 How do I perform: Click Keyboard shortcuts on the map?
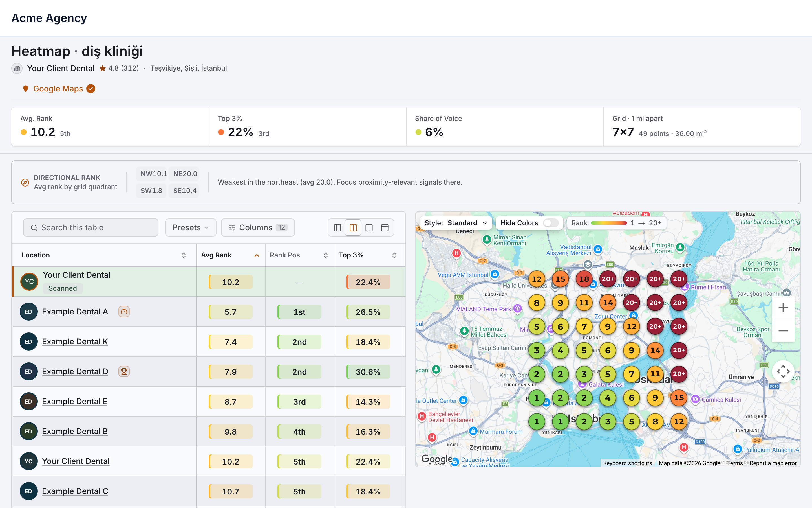pyautogui.click(x=627, y=463)
